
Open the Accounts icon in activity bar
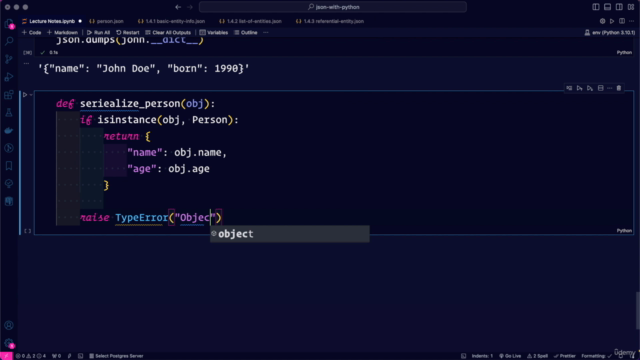pos(9,325)
